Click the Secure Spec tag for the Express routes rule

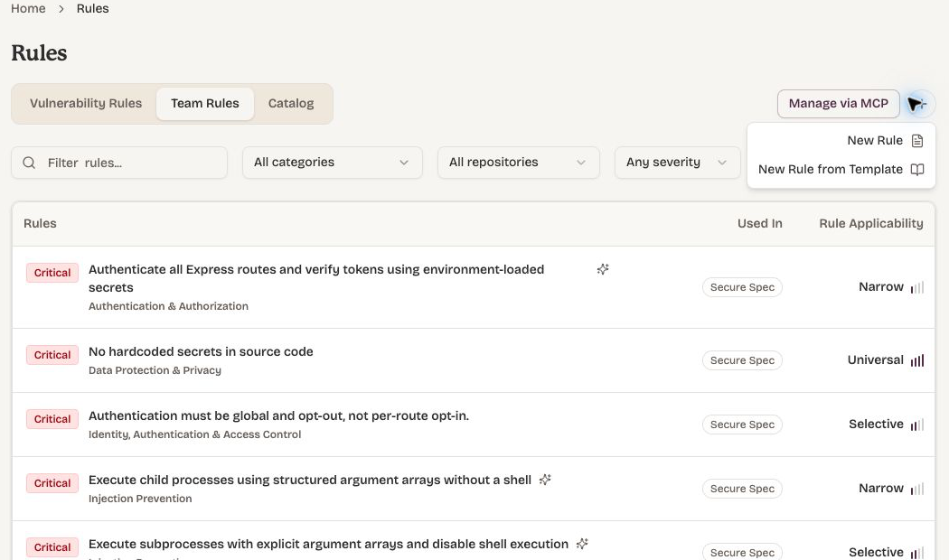tap(742, 287)
